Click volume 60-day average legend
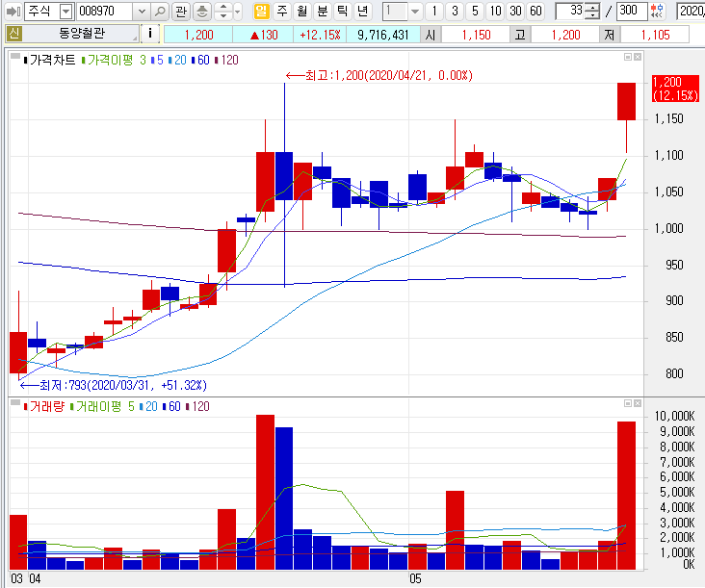Screen dimensions: 705x588 [171, 406]
